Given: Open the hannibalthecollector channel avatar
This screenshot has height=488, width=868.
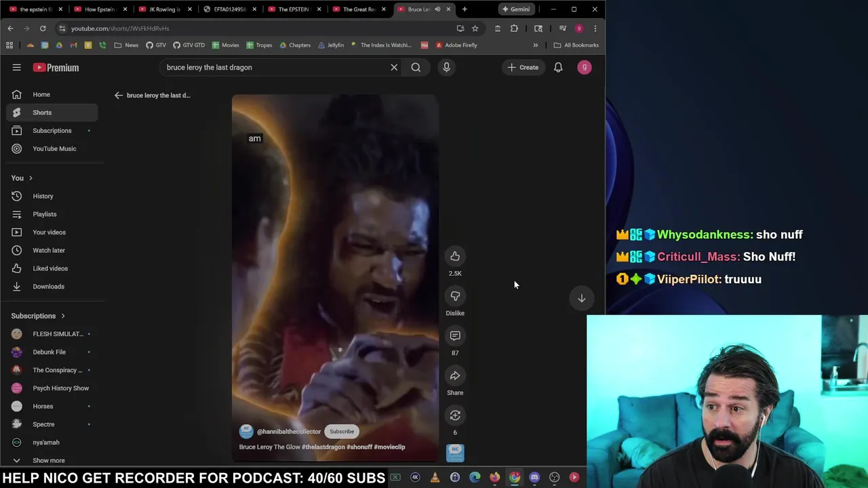Looking at the screenshot, I should pos(246,431).
